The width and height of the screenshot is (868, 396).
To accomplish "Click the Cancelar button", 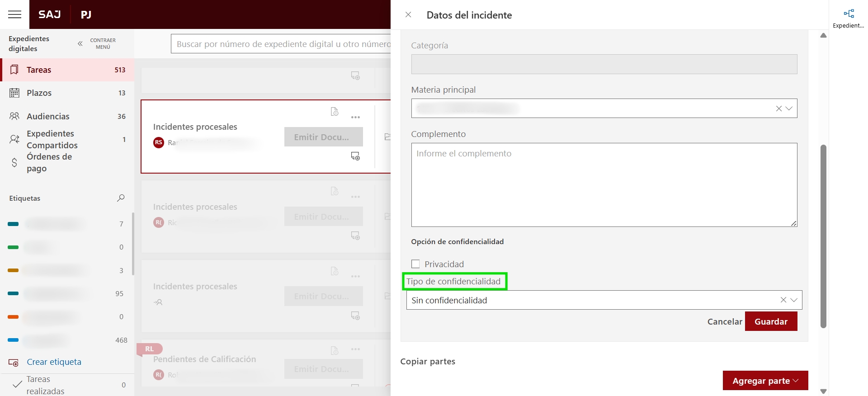I will (x=724, y=322).
